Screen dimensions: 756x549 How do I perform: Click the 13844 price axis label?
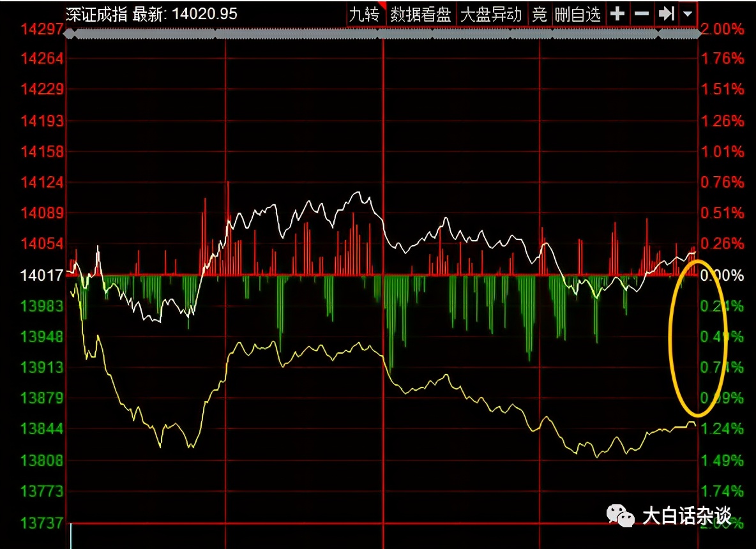click(42, 428)
